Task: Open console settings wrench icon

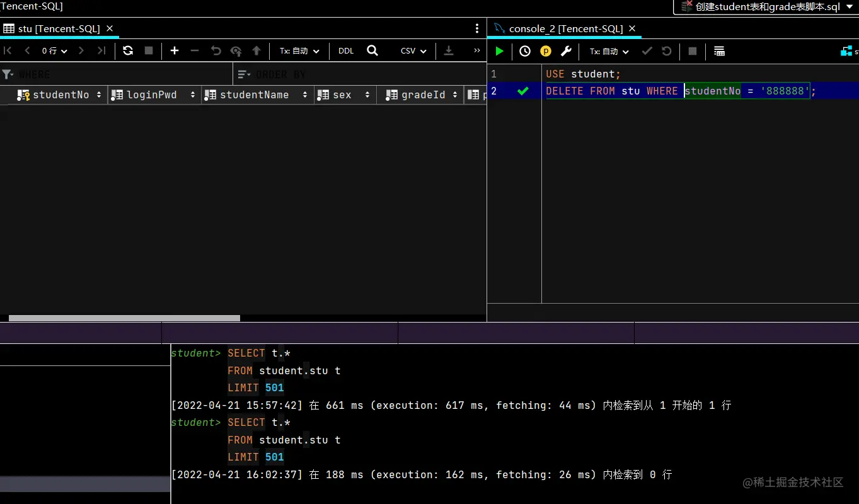Action: point(566,51)
